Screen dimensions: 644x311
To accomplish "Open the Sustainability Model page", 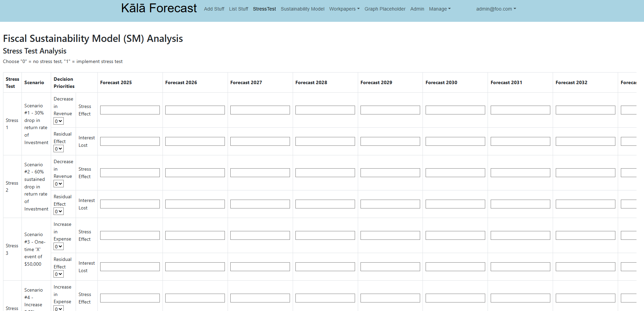I will click(303, 9).
